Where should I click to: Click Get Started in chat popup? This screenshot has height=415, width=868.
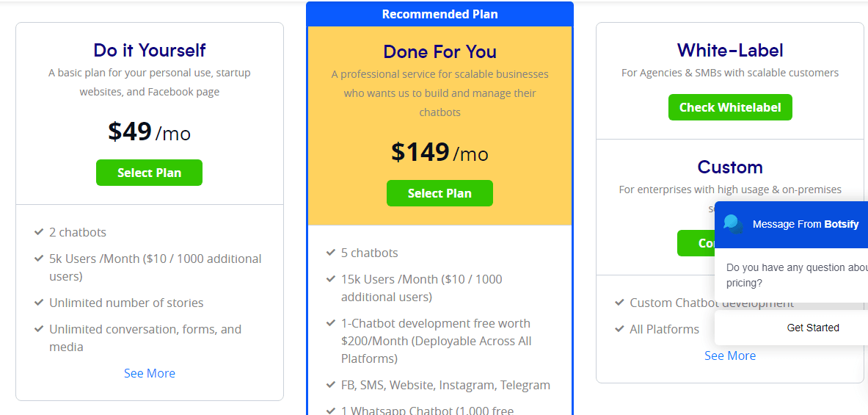pos(813,328)
